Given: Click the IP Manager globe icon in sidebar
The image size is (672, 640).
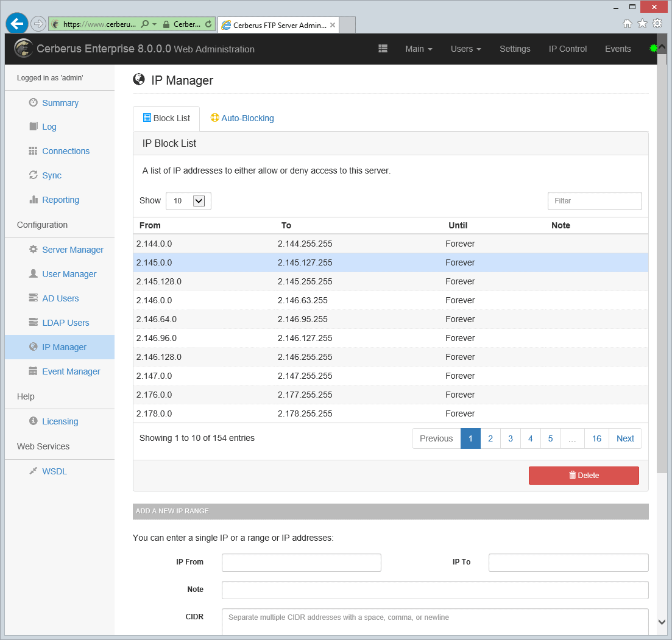Looking at the screenshot, I should (x=33, y=346).
